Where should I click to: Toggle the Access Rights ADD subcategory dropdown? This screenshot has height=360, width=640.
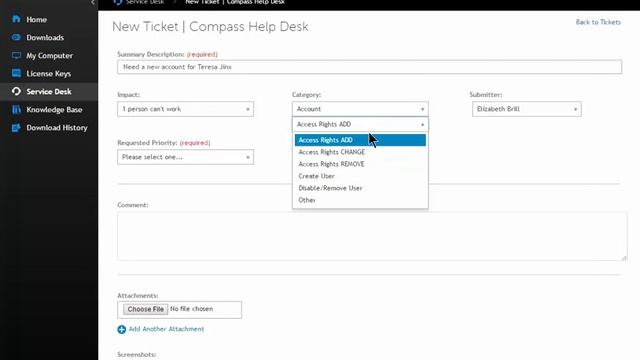360,124
